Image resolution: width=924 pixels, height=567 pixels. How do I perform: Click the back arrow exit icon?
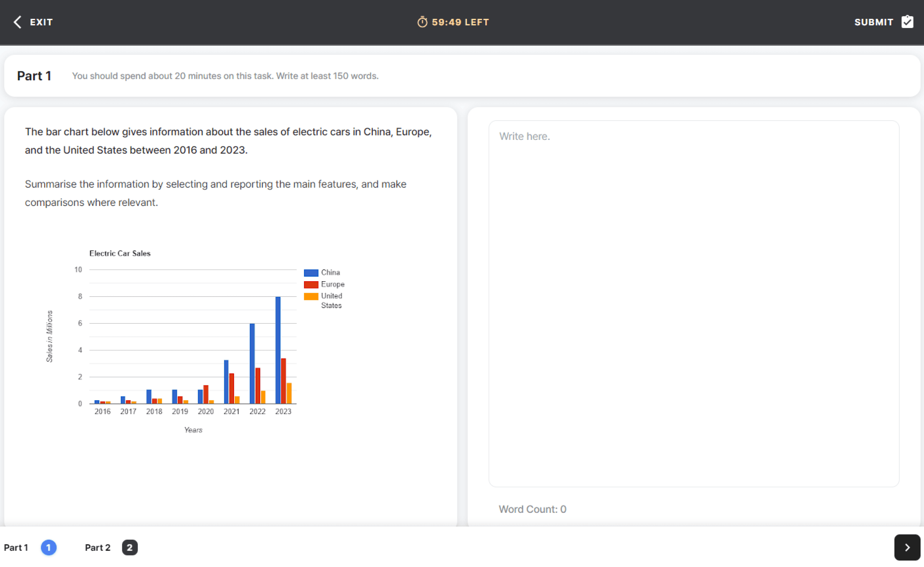(17, 22)
